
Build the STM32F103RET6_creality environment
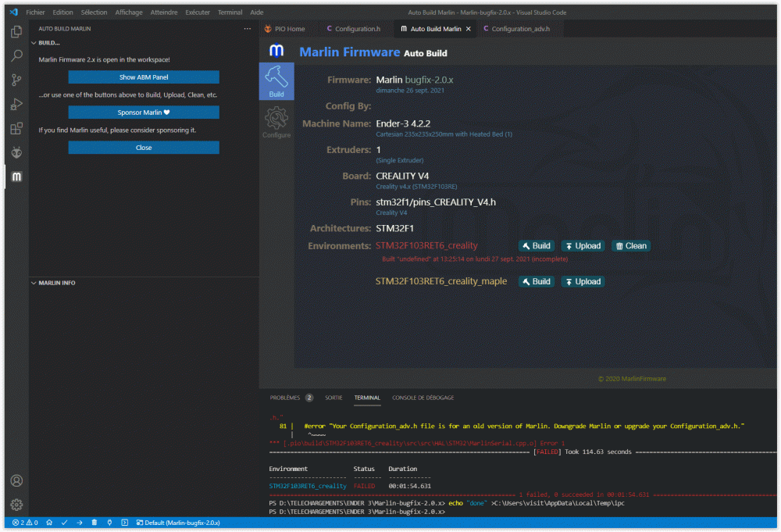(537, 246)
